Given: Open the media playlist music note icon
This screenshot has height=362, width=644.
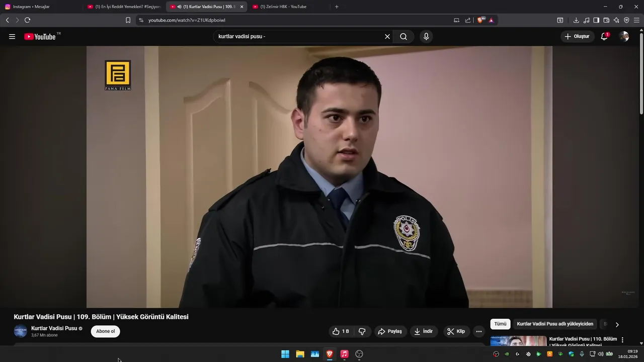Looking at the screenshot, I should [586, 20].
